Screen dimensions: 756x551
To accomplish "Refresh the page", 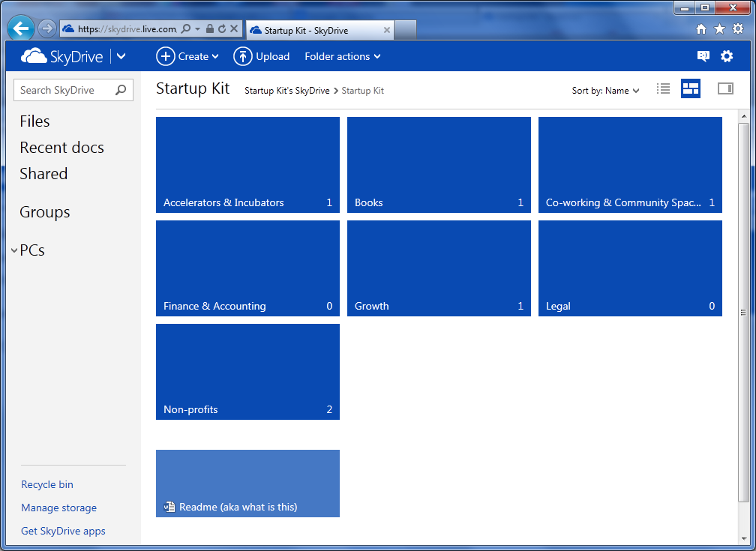I will pos(222,29).
